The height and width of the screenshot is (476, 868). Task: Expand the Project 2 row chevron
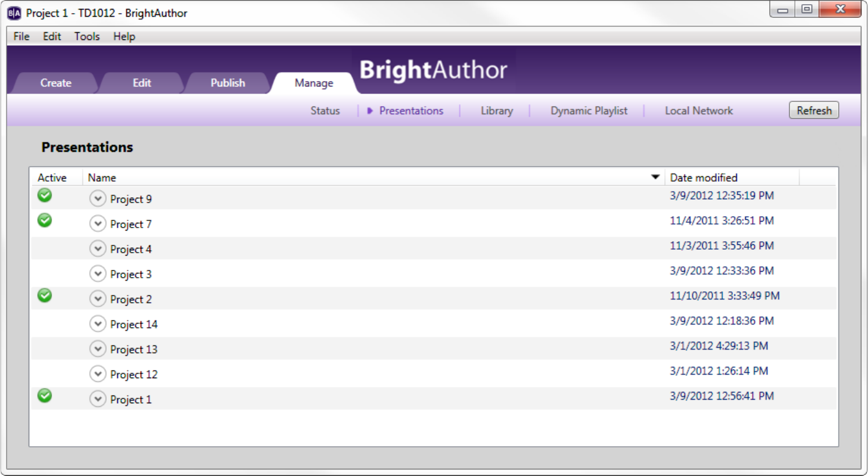pyautogui.click(x=98, y=298)
